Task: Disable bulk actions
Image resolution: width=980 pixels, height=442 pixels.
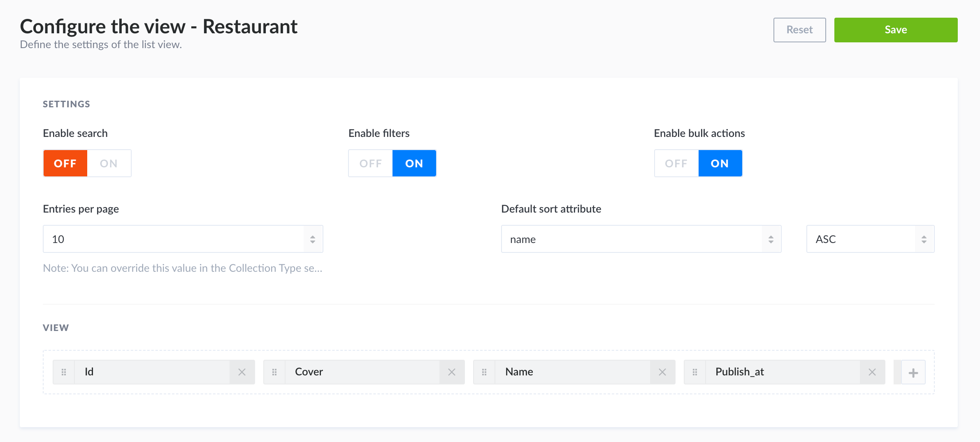Action: [x=676, y=163]
